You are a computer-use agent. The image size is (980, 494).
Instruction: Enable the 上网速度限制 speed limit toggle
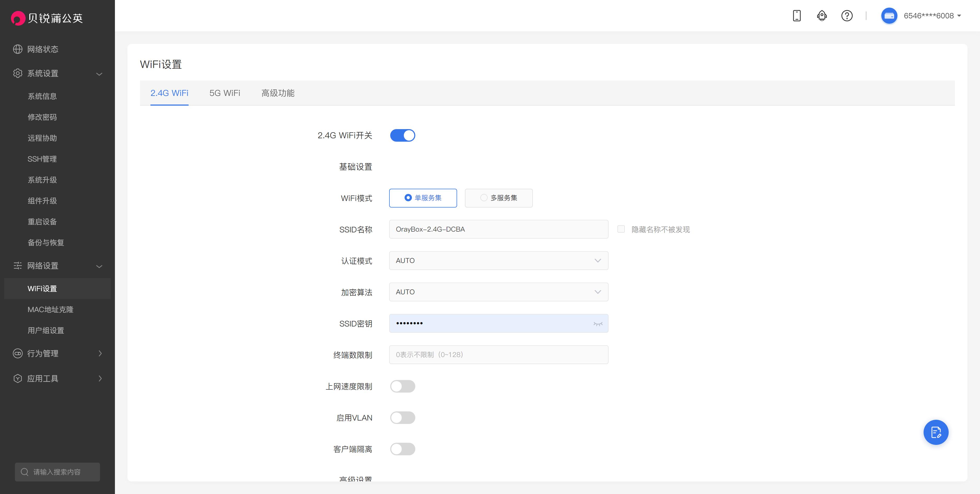pos(402,386)
